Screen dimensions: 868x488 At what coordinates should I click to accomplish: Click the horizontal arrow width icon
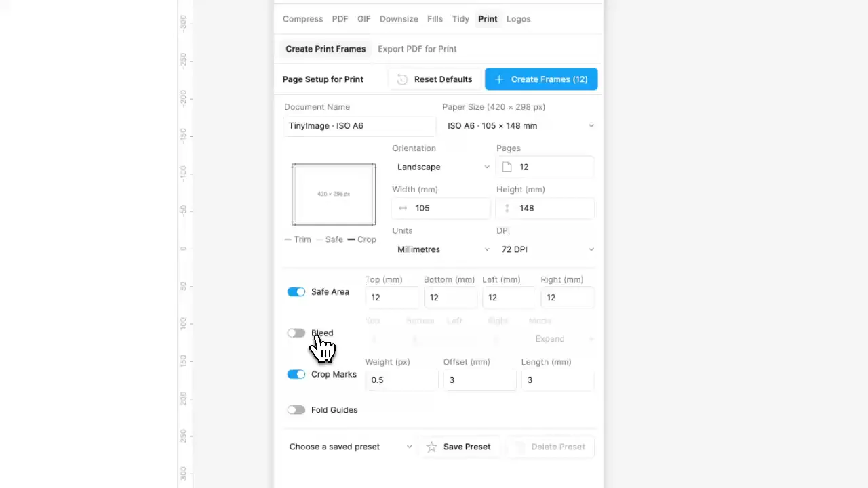pos(403,208)
